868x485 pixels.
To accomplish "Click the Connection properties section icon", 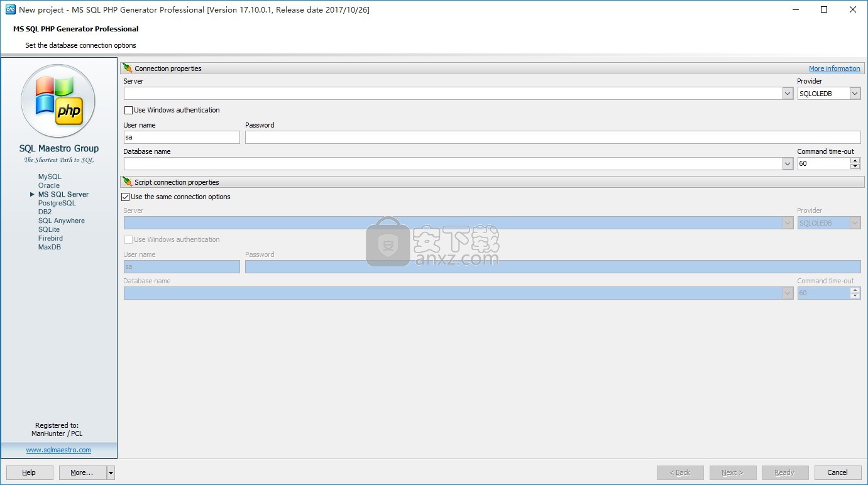I will pyautogui.click(x=128, y=68).
